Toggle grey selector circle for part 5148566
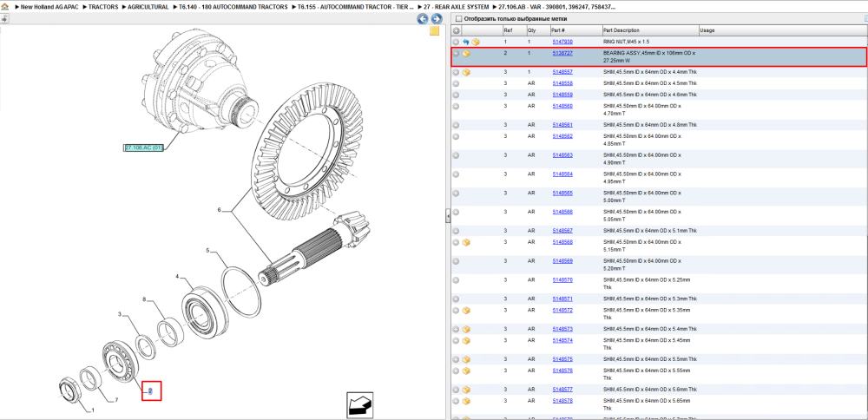Image resolution: width=868 pixels, height=420 pixels. click(x=457, y=212)
